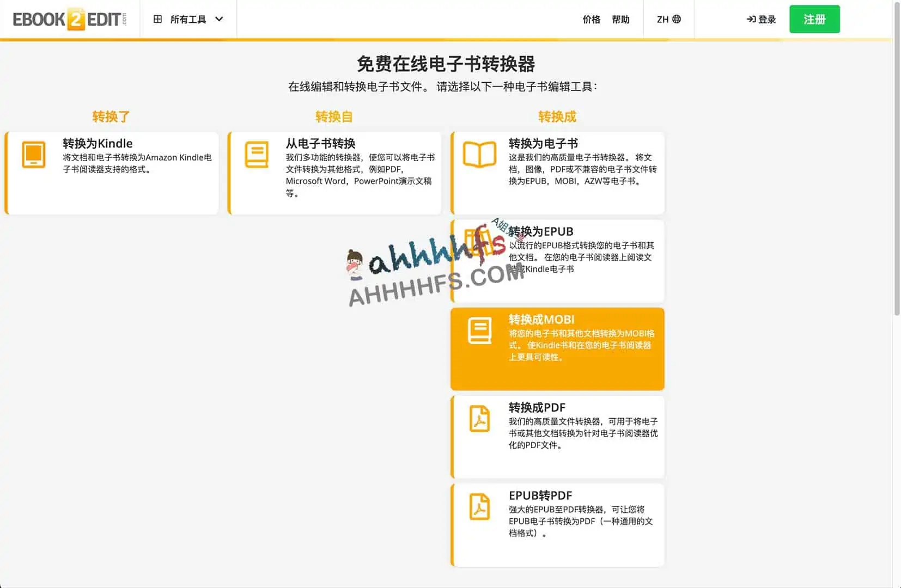
Task: Click the green 注册 button
Action: 814,19
